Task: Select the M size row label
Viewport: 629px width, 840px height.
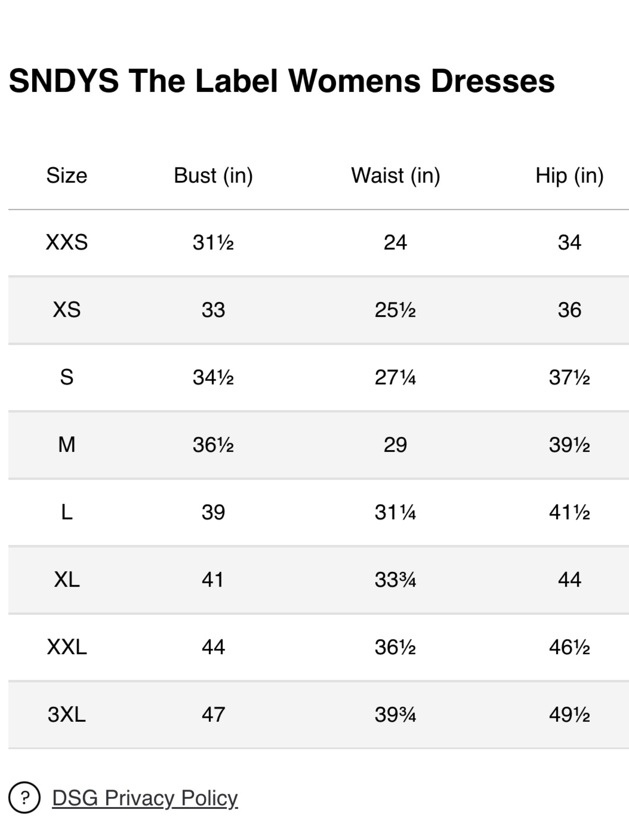Action: 67,445
